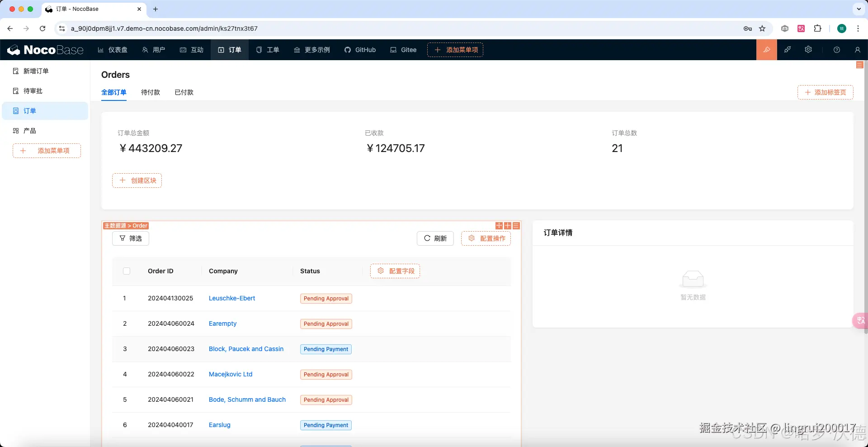Open 新增订单 in the sidebar
Viewport: 868px width, 447px height.
tap(45, 71)
